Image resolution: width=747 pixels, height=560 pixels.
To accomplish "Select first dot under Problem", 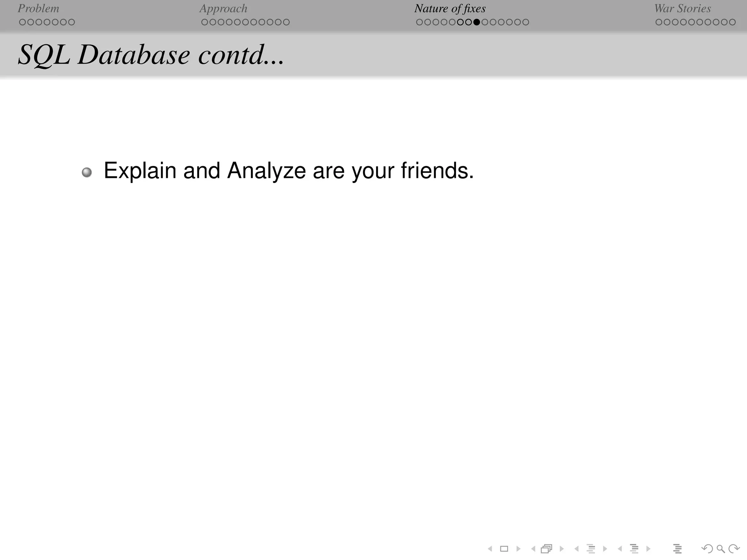I will [22, 22].
